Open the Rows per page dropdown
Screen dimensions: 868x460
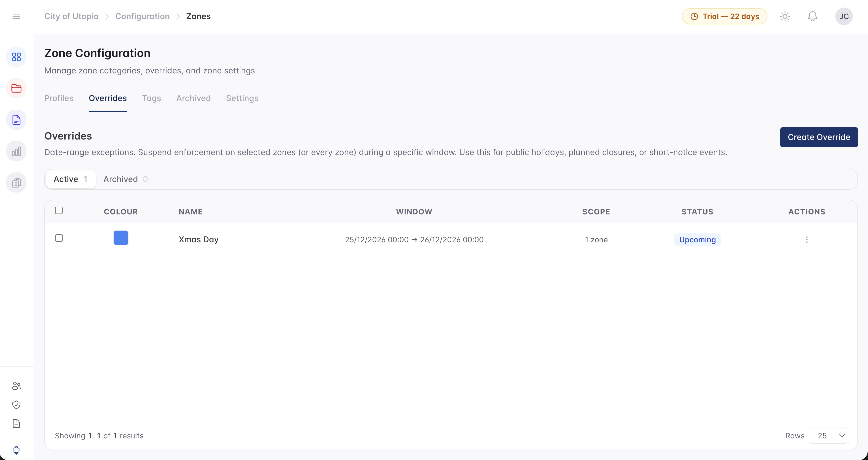click(828, 435)
